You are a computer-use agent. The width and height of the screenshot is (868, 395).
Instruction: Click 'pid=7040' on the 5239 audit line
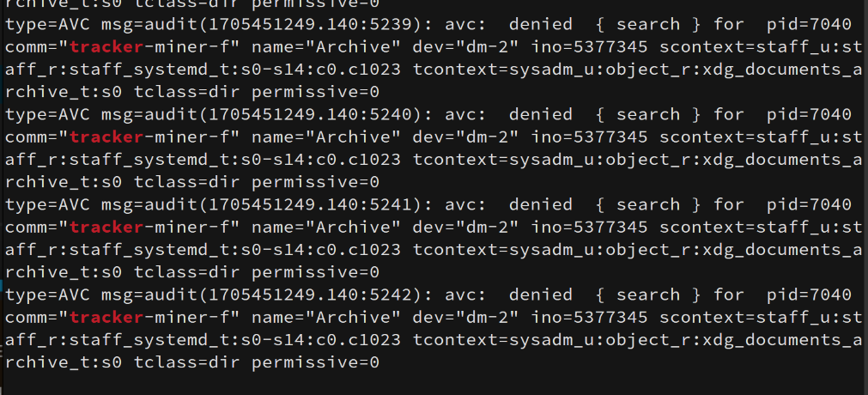click(x=809, y=24)
